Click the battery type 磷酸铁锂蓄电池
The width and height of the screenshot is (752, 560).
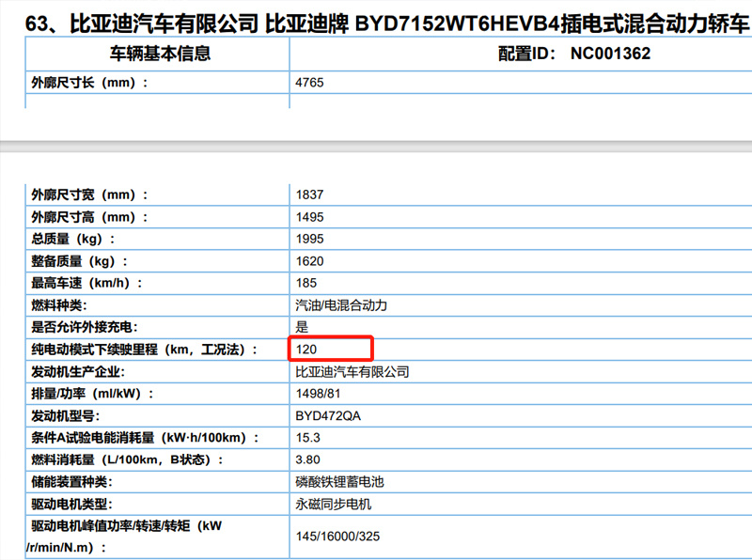coord(339,482)
